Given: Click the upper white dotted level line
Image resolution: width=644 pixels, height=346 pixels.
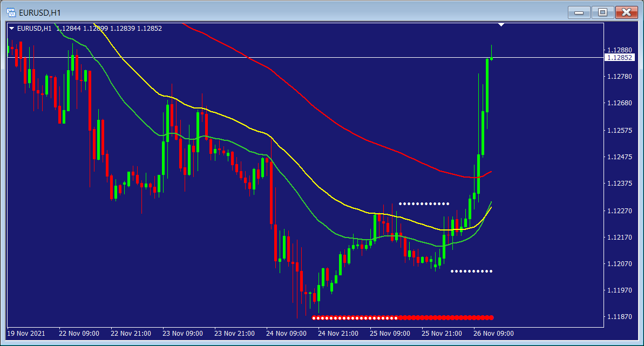Looking at the screenshot, I should click(424, 203).
